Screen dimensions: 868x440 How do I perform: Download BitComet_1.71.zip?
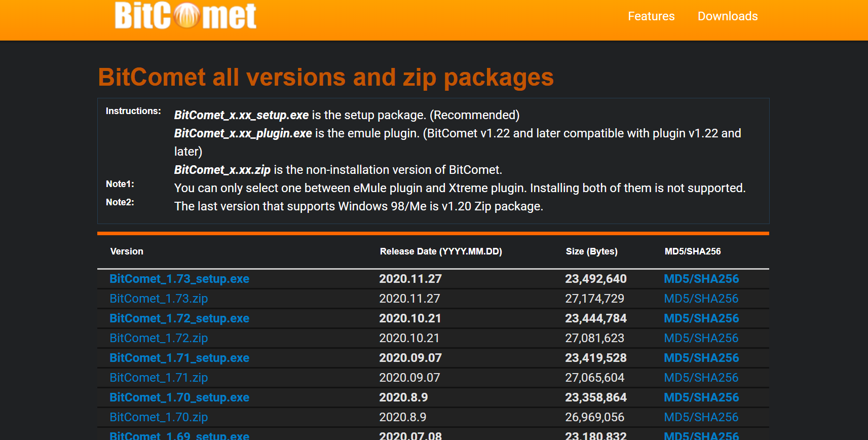(x=159, y=378)
